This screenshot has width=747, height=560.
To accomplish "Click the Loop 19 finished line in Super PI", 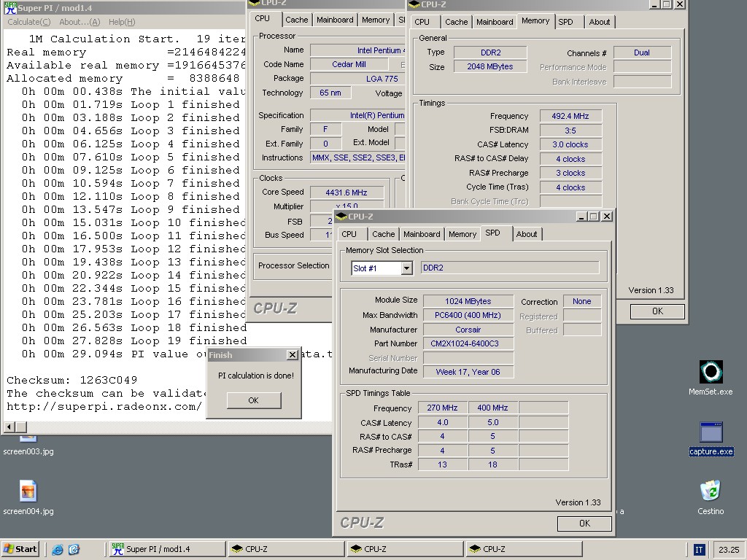I will coord(134,341).
